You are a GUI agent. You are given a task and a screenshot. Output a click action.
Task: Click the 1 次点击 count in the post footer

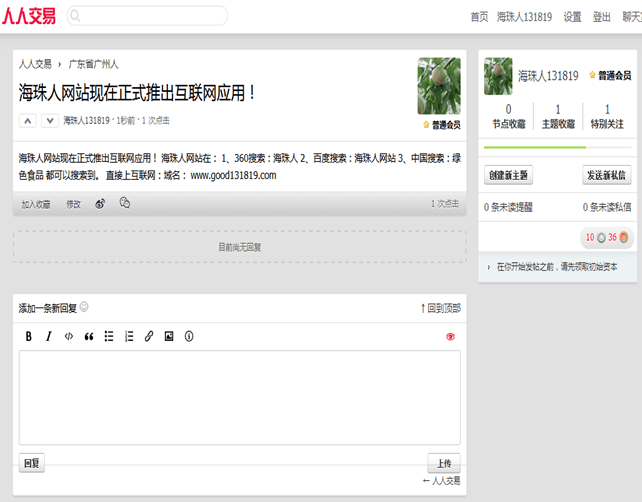[x=445, y=204]
